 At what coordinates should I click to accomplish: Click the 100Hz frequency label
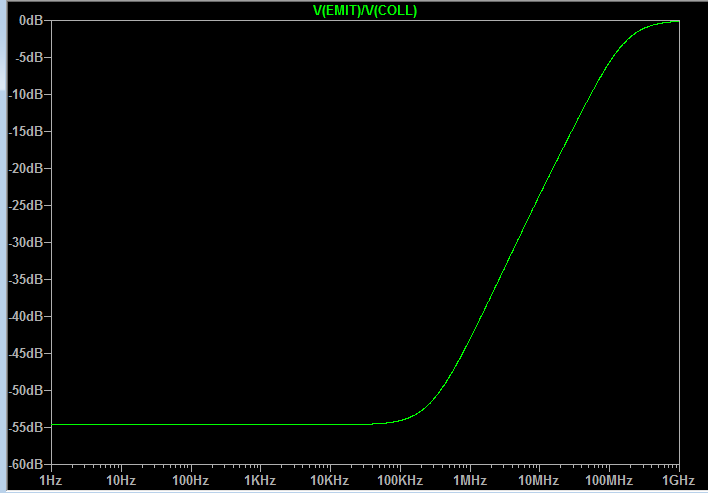(x=191, y=480)
